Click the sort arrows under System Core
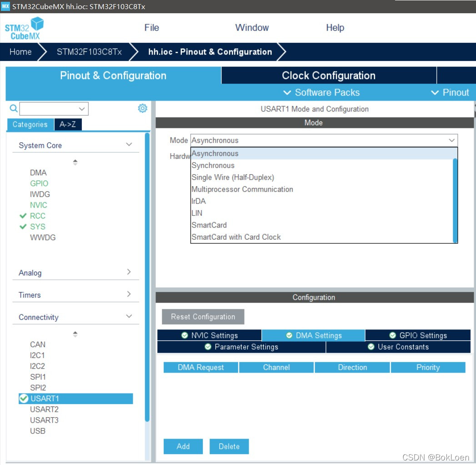 click(x=75, y=162)
